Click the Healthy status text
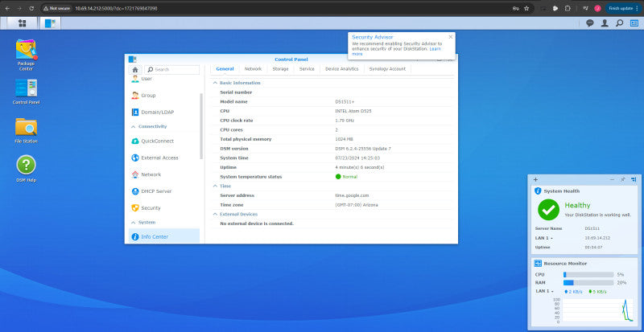The image size is (644, 332). [x=577, y=205]
